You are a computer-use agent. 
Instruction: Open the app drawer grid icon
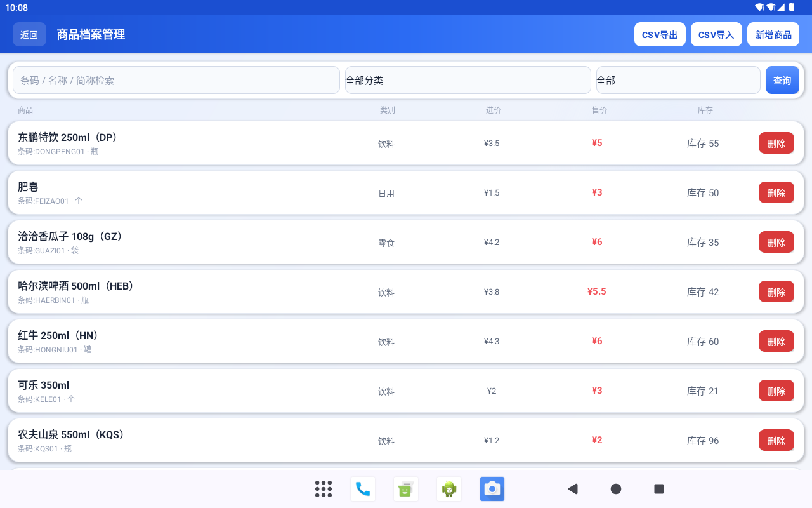pos(324,489)
